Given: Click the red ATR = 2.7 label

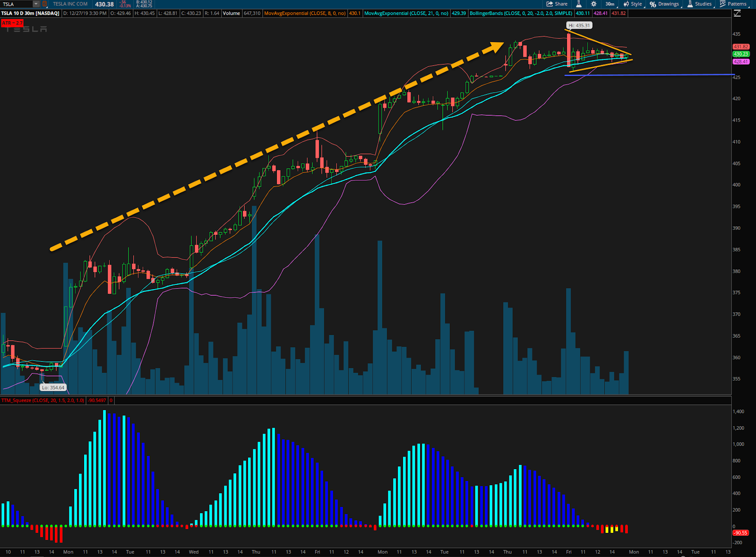Looking at the screenshot, I should coord(12,23).
